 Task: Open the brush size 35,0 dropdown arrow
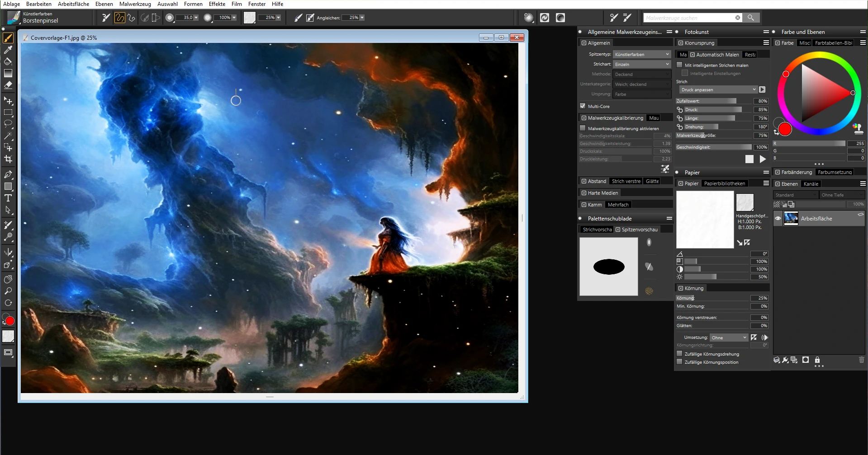pos(196,18)
